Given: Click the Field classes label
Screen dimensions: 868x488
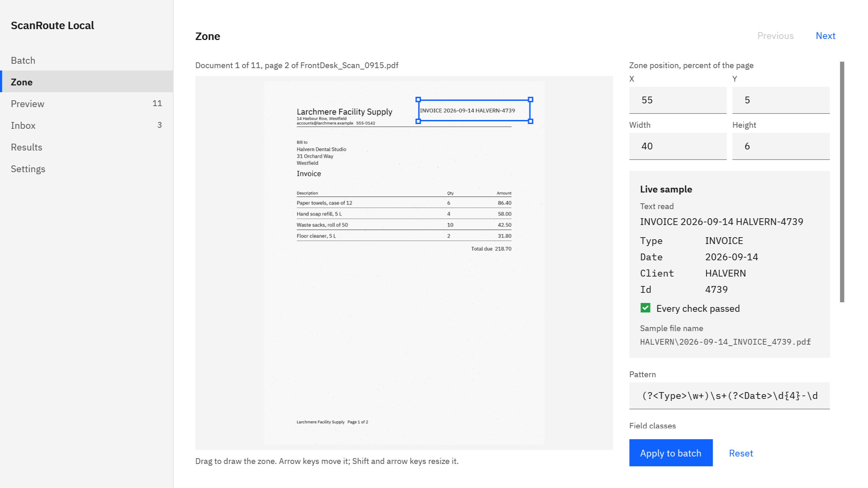Looking at the screenshot, I should tap(652, 426).
